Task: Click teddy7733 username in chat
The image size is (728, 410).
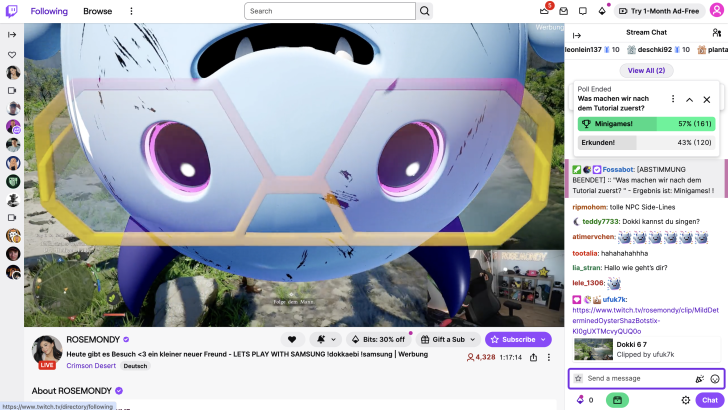Action: [601, 221]
